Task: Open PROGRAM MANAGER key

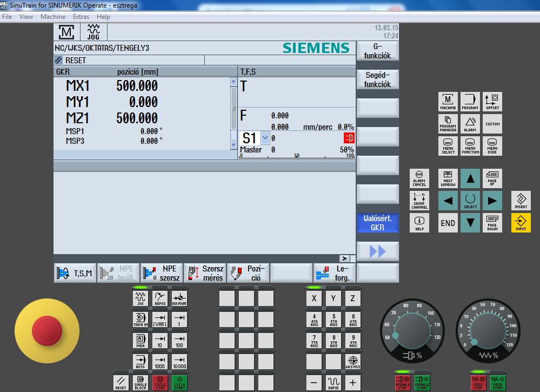Action: (x=448, y=124)
